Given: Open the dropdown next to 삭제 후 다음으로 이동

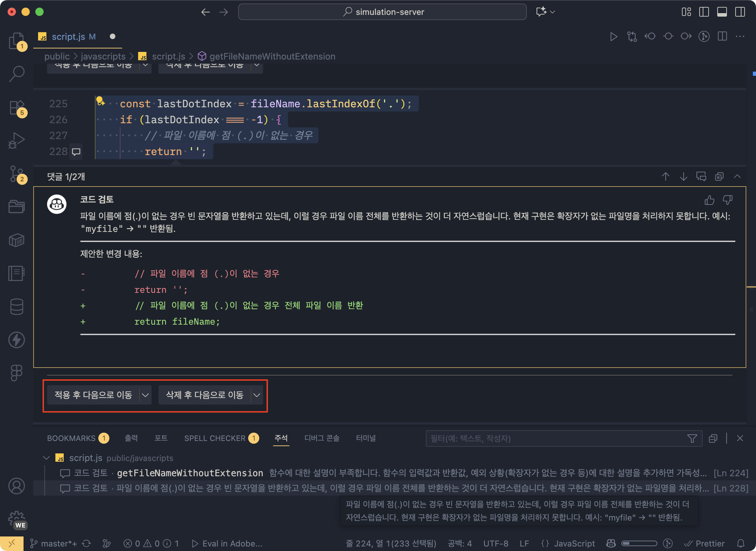Looking at the screenshot, I should pos(257,395).
